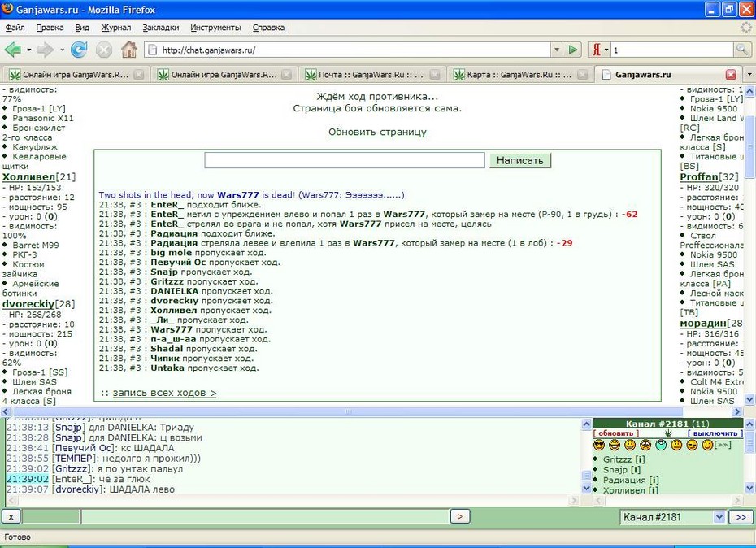Click the green Go arrow beside the address bar
Screen dimensions: 756x548
573,50
